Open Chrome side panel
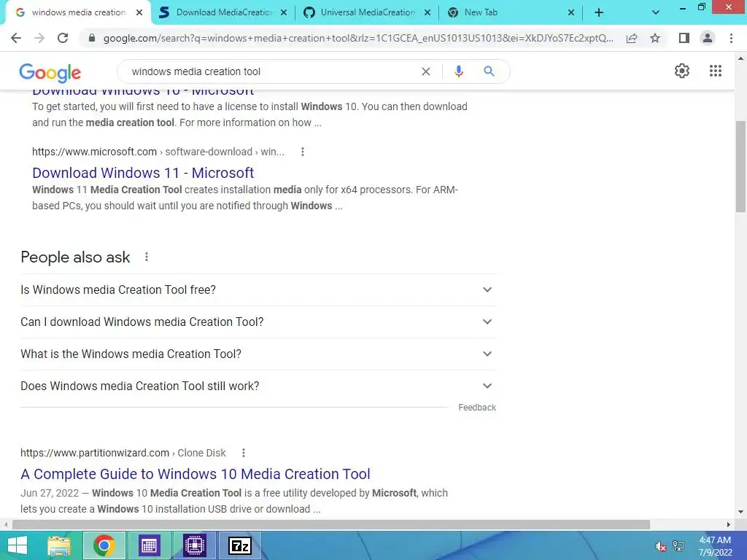 (x=684, y=38)
